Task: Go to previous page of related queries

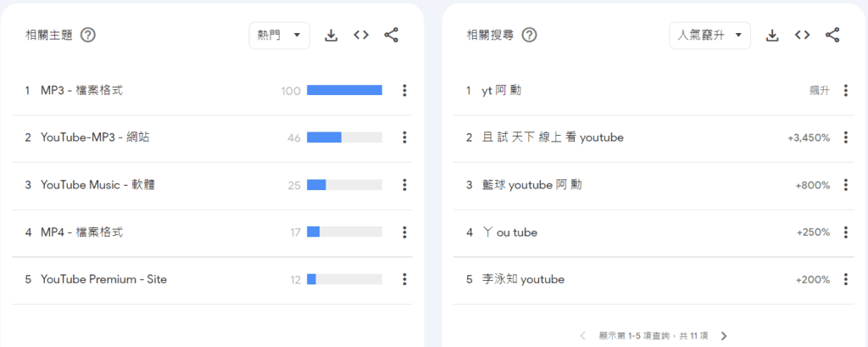Action: pyautogui.click(x=583, y=336)
